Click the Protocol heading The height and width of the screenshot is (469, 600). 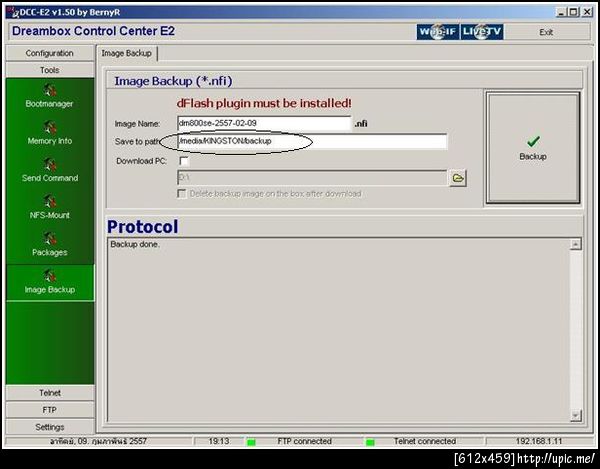[143, 226]
